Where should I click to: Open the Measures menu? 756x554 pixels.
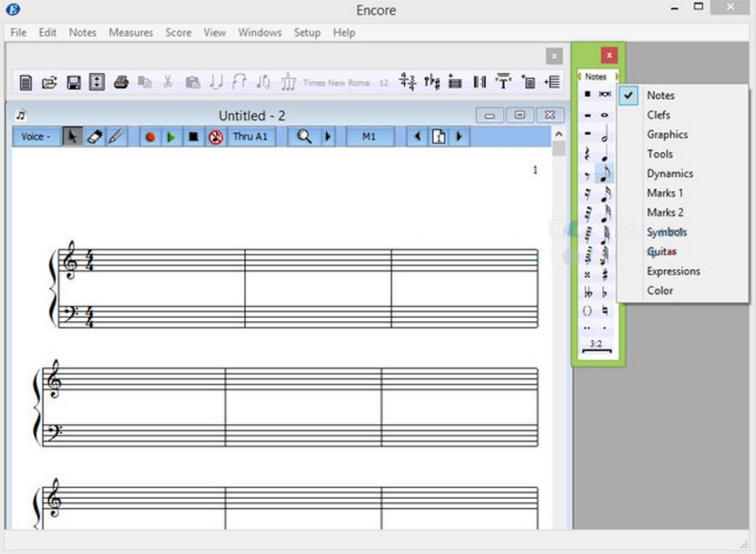pos(131,32)
